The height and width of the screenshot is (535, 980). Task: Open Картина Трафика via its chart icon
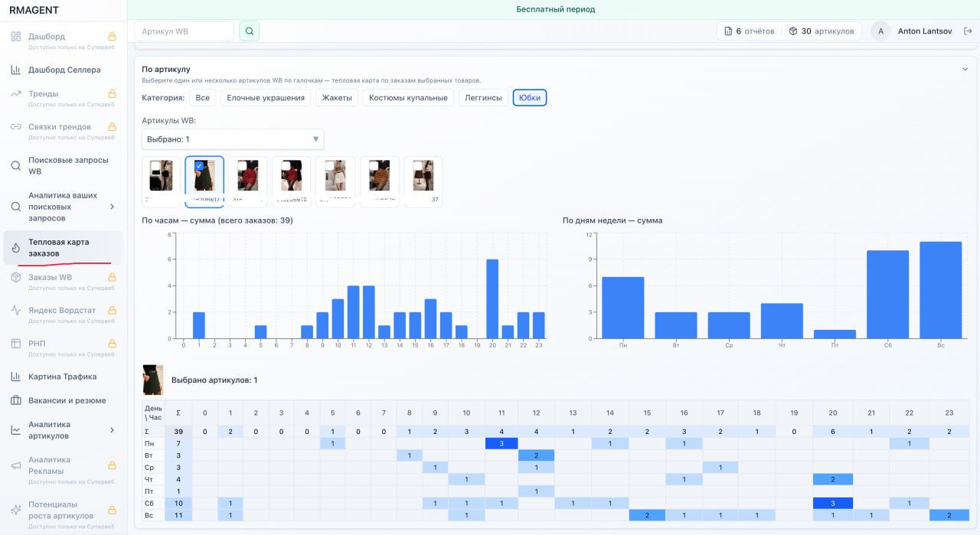click(x=15, y=377)
